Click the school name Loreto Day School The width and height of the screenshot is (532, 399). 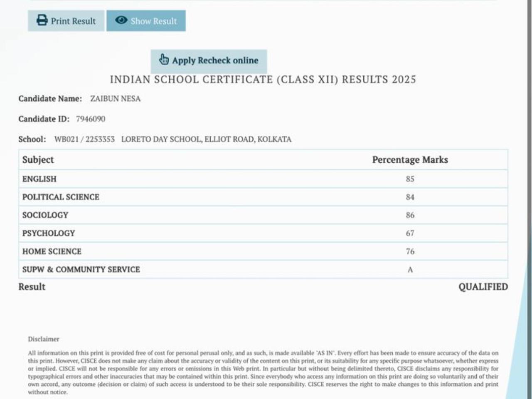[206, 139]
